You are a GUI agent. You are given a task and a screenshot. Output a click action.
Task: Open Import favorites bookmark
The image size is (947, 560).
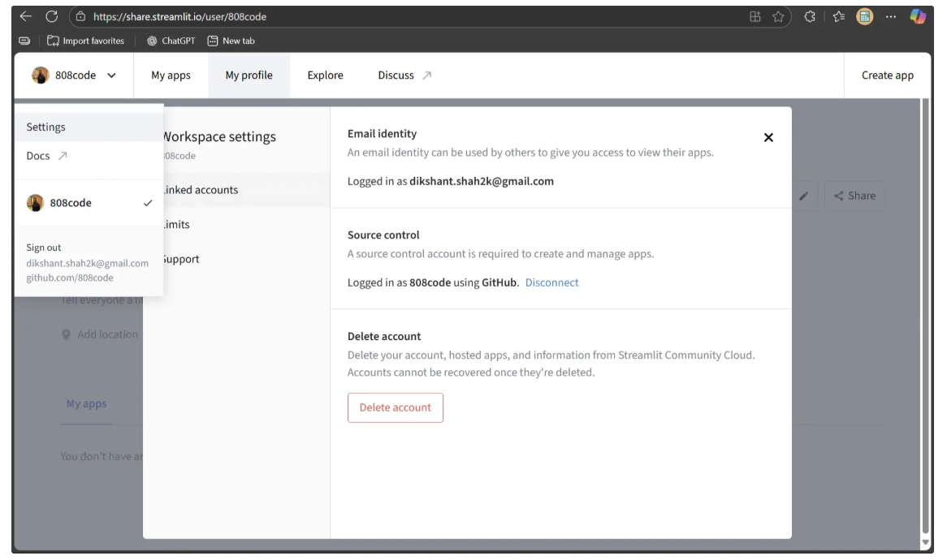point(86,41)
